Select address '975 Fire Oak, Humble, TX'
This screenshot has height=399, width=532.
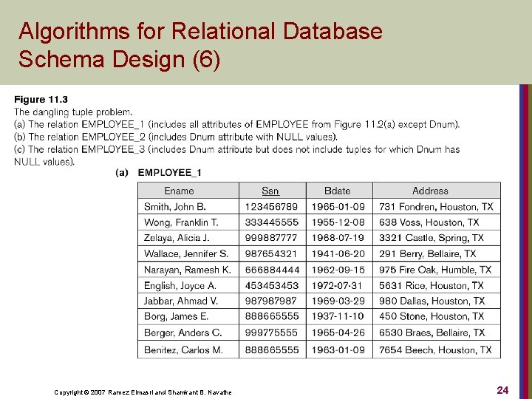435,270
